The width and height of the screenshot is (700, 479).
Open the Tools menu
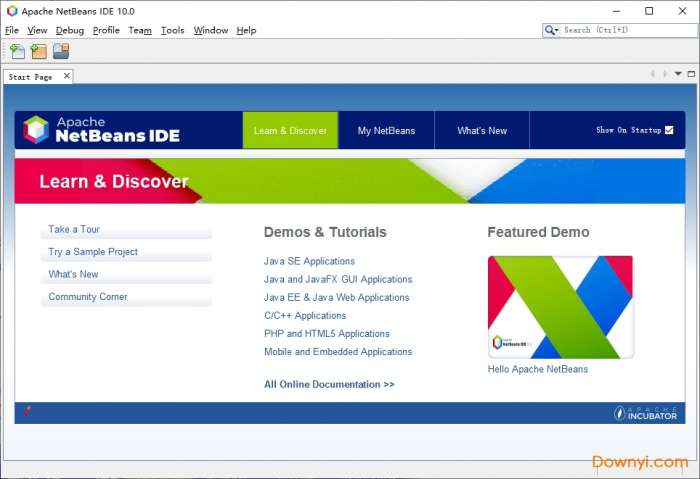click(172, 30)
